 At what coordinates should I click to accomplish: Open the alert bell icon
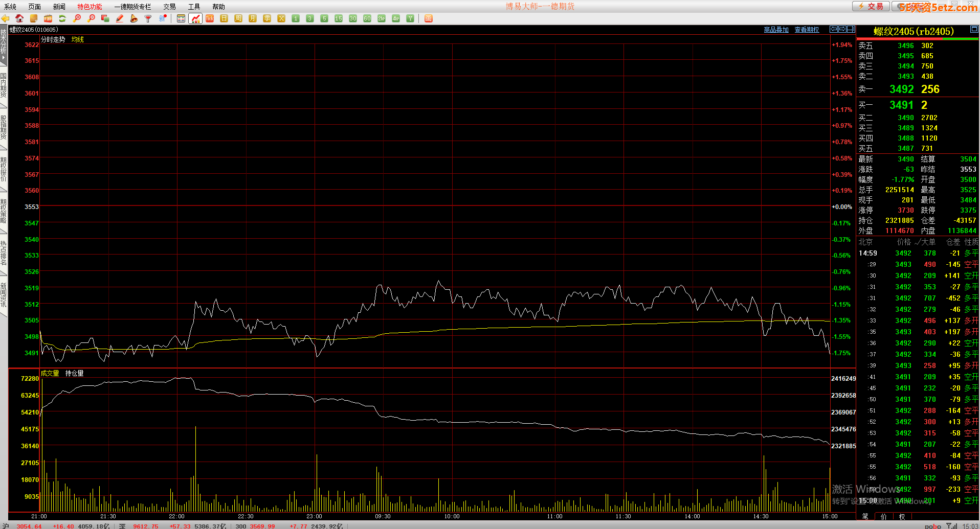[134, 18]
